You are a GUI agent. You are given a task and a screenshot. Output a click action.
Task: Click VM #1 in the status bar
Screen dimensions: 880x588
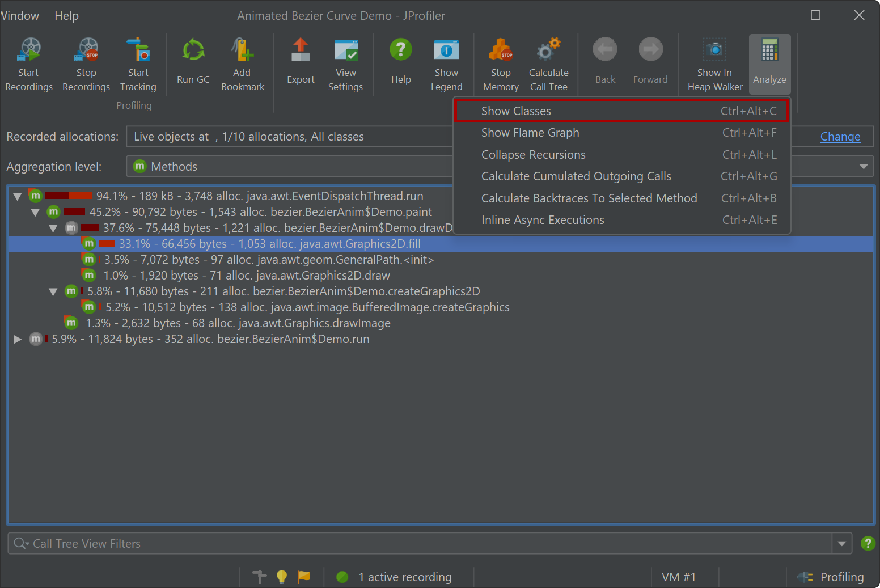pos(679,577)
